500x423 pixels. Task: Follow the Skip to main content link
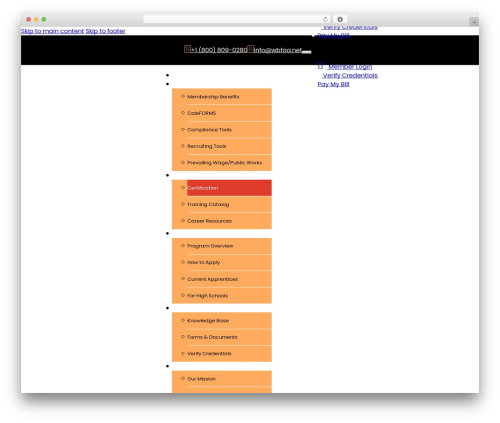52,31
